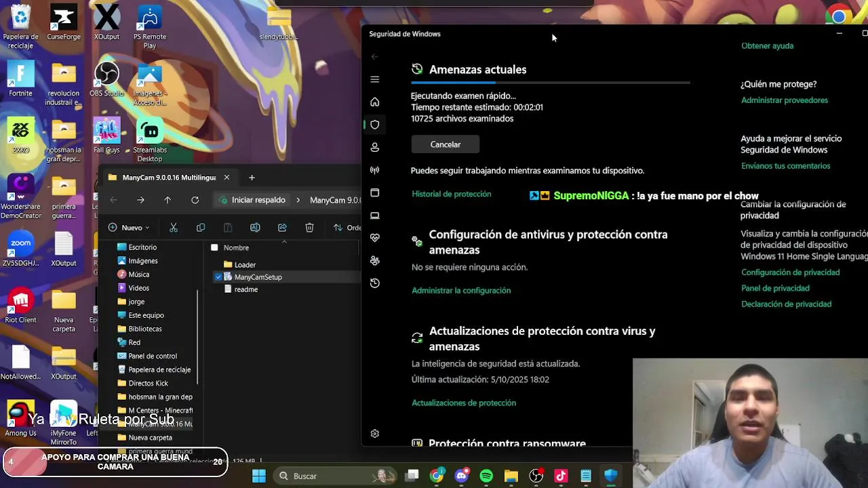
Task: Click the Windows Start button
Action: tap(259, 476)
